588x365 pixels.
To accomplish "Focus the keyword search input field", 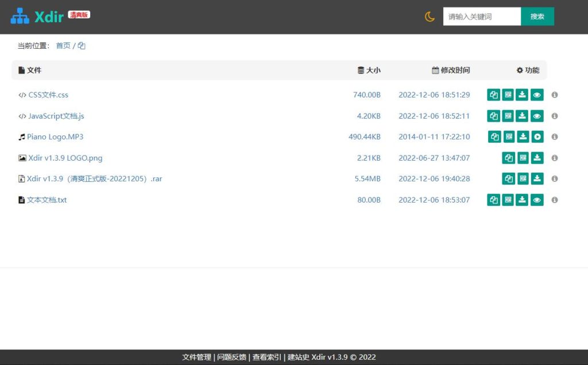I will point(481,17).
